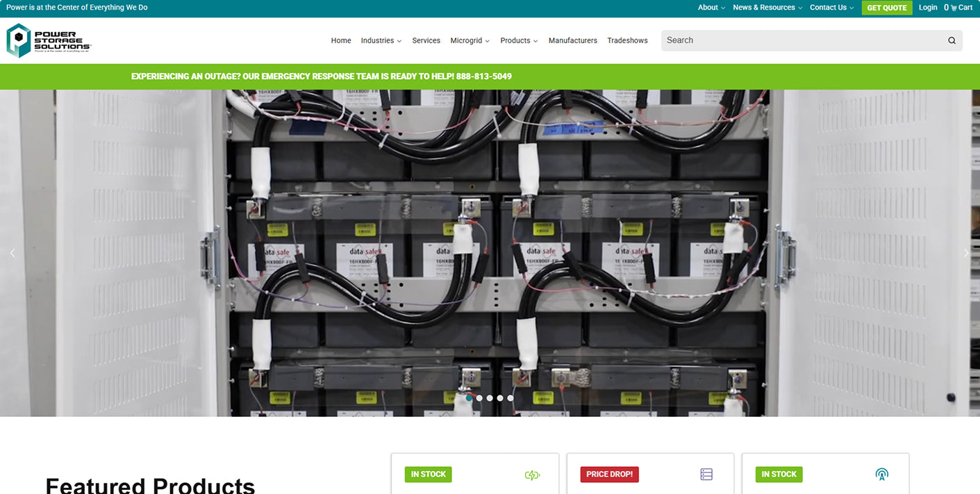Open the shopping cart
Viewport: 980px width, 494px height.
958,8
